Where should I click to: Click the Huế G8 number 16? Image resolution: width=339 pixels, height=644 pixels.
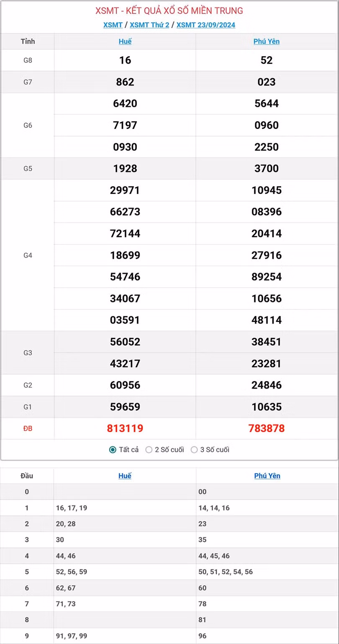(125, 60)
